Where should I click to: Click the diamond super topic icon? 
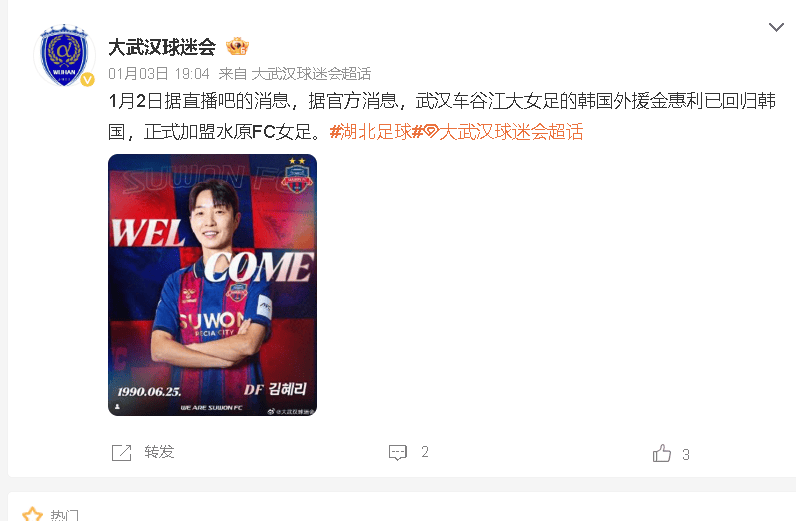[431, 132]
